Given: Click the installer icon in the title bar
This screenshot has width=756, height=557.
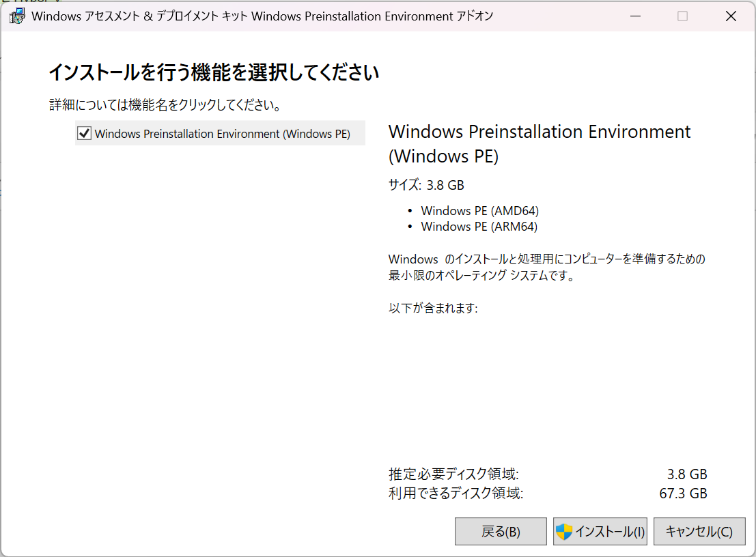Looking at the screenshot, I should pyautogui.click(x=15, y=15).
